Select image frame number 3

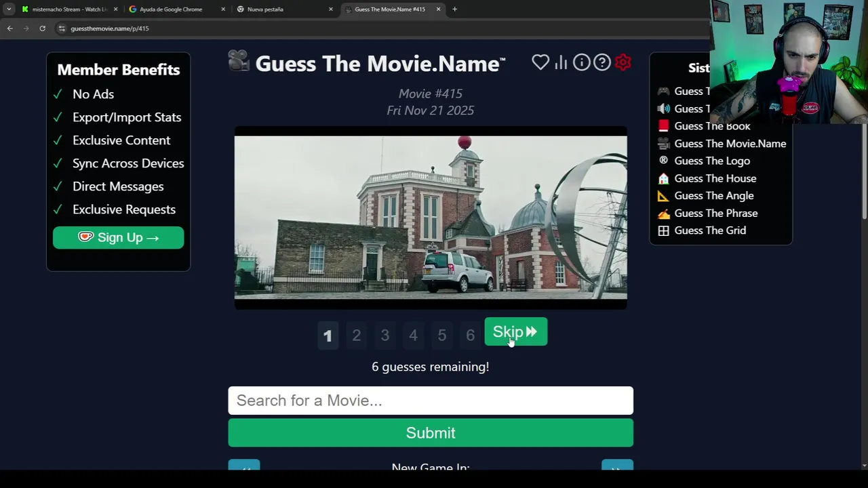click(x=384, y=335)
